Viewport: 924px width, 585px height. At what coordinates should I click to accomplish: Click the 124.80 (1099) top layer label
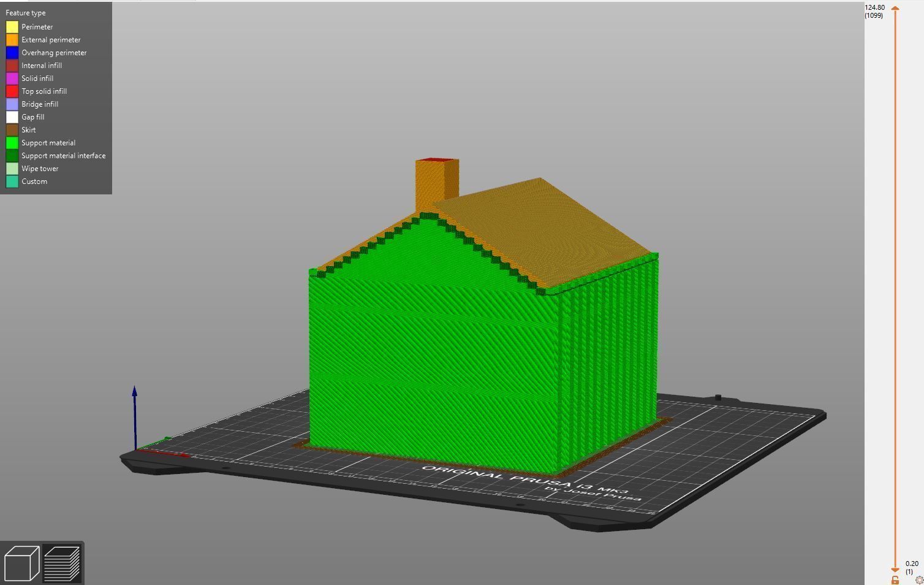coord(875,11)
